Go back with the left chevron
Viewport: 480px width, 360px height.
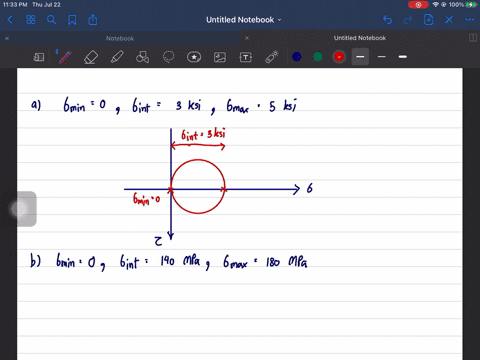point(10,20)
